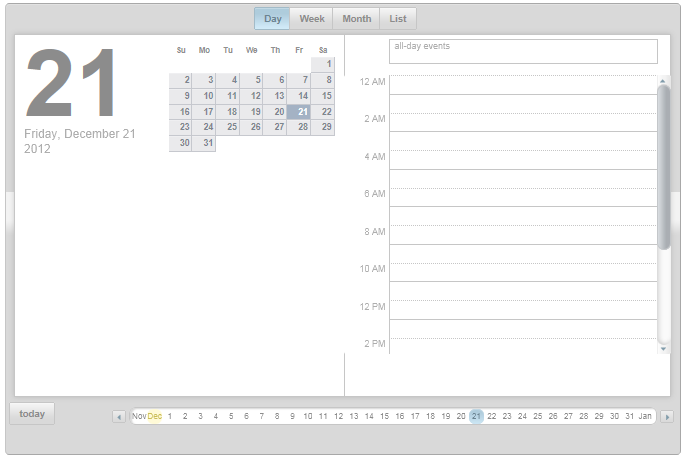Click the 12 PM time slot
The height and width of the screenshot is (460, 693).
(x=523, y=310)
